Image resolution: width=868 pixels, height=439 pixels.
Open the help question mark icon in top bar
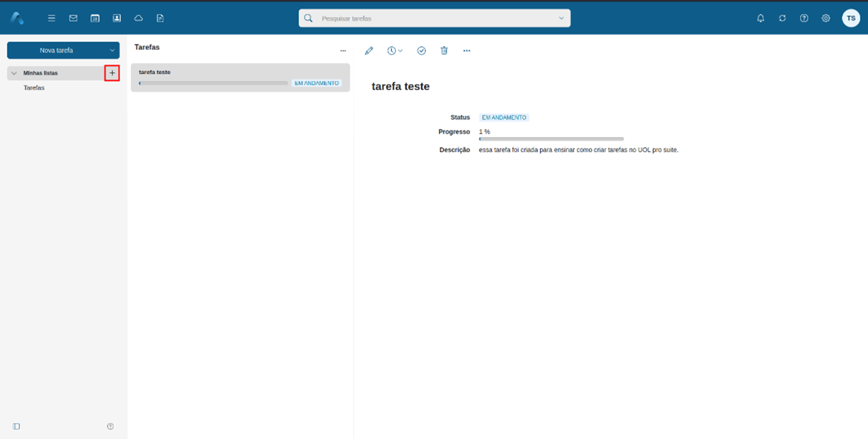(x=804, y=18)
